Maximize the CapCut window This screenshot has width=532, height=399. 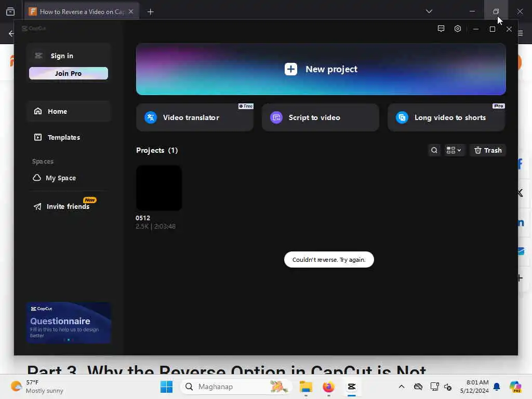coord(493,29)
